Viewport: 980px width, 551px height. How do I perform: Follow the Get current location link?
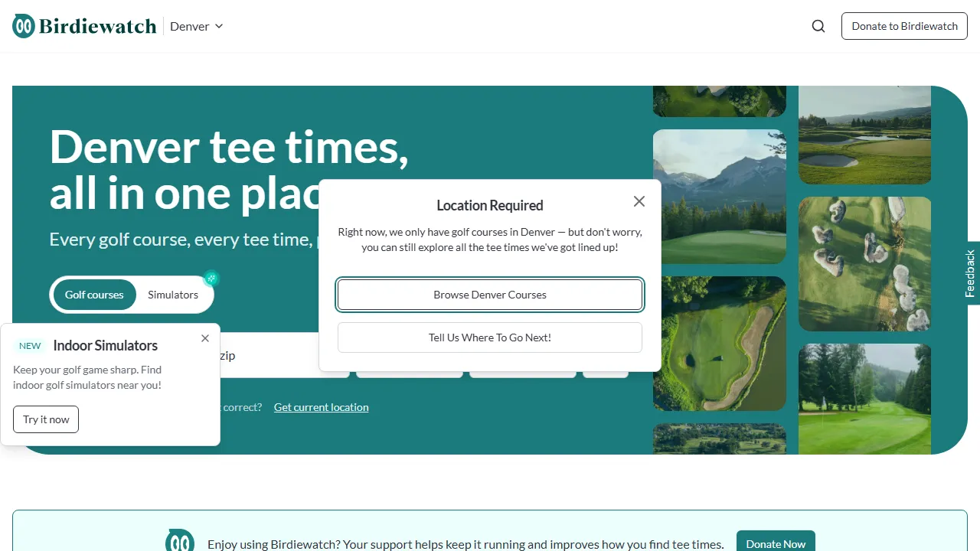coord(321,406)
